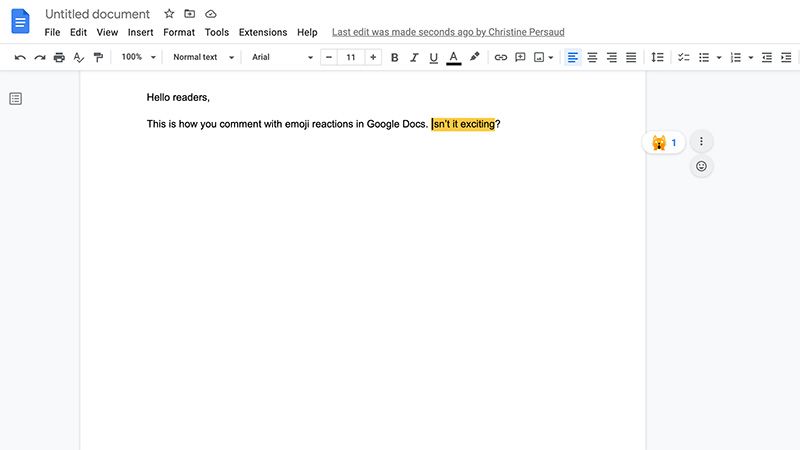Screen dimensions: 800x450
Task: Center align the text
Action: click(592, 57)
